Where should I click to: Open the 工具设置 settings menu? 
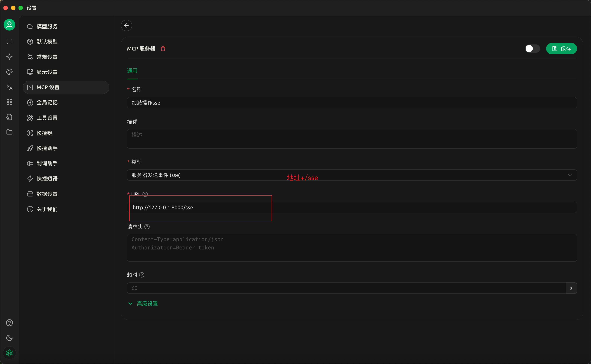(66, 118)
